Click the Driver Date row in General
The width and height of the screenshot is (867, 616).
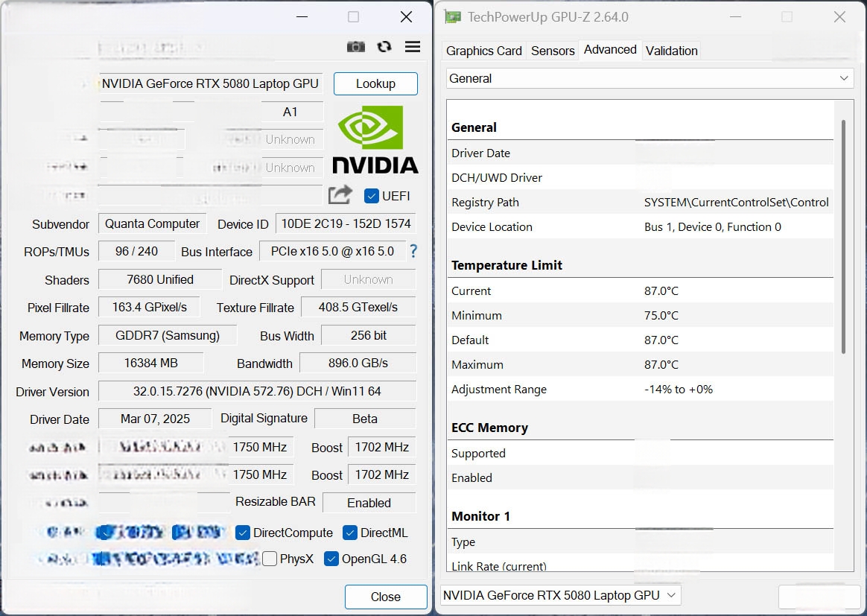(641, 153)
